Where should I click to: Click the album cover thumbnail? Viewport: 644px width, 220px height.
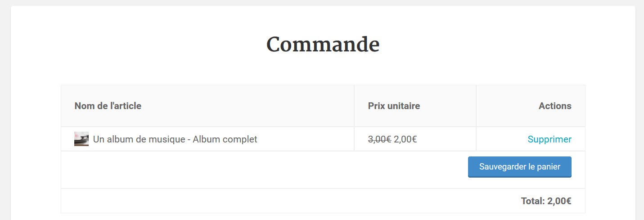pyautogui.click(x=81, y=139)
